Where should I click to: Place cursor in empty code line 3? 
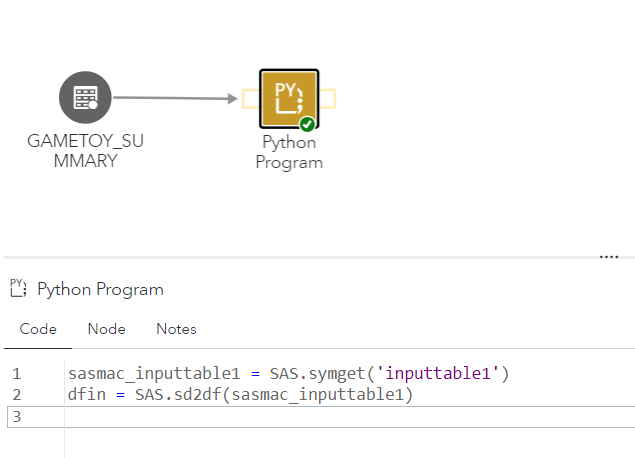pyautogui.click(x=300, y=417)
